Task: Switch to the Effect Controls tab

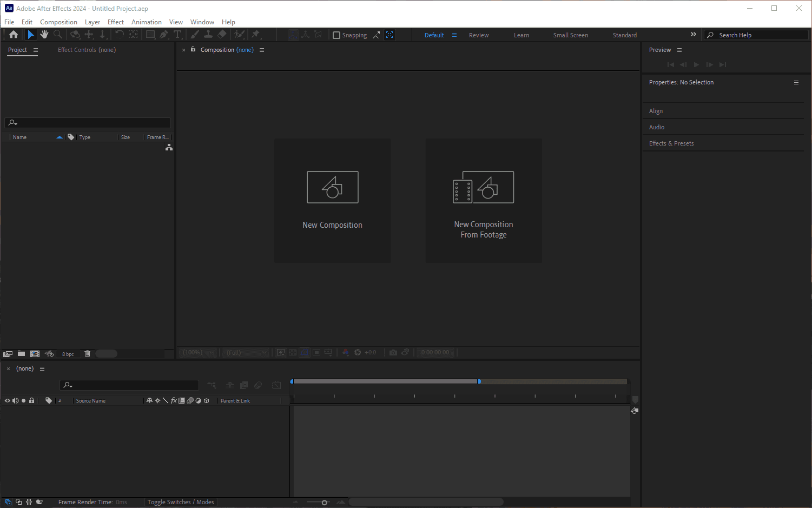Action: point(87,50)
